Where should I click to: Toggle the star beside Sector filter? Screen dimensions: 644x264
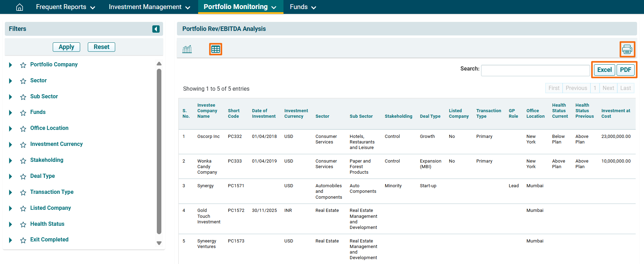coord(23,81)
